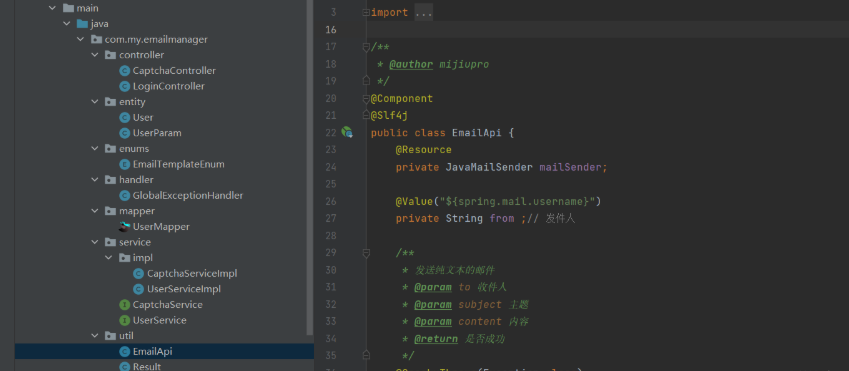Click the UserServiceImpl class icon

139,289
